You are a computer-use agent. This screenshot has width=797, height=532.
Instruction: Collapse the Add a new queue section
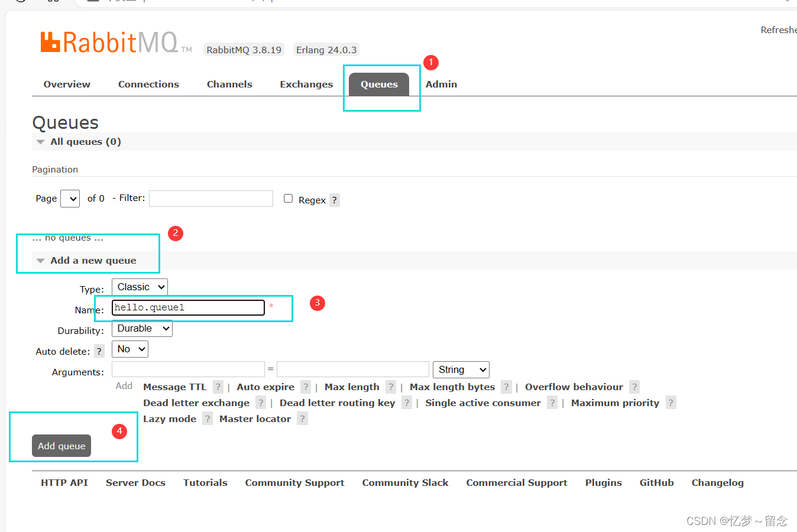pyautogui.click(x=40, y=260)
